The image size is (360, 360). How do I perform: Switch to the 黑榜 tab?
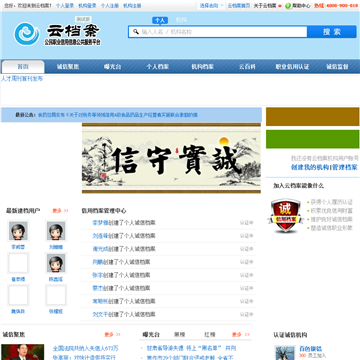coord(179,334)
